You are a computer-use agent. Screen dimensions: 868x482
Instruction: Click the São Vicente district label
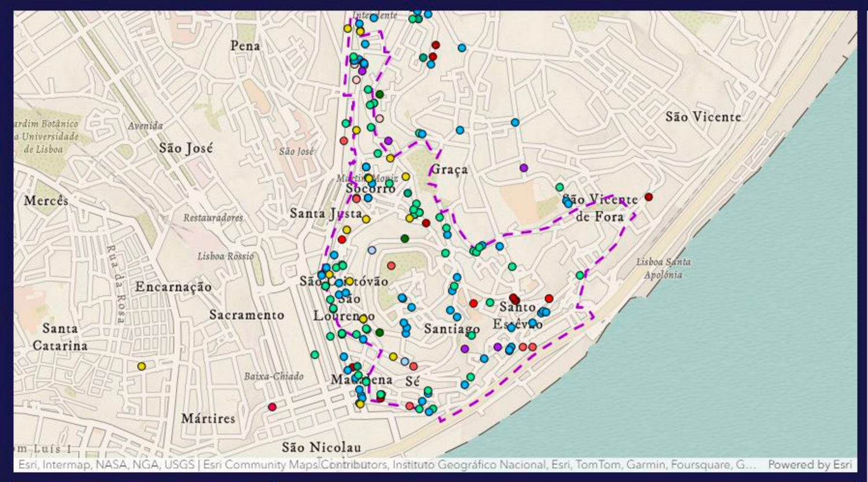[x=703, y=117]
